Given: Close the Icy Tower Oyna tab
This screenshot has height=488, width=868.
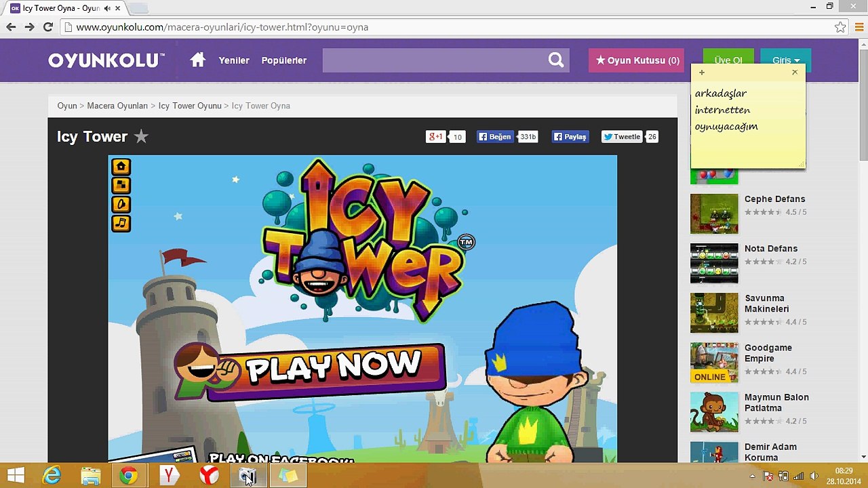Looking at the screenshot, I should coord(118,8).
